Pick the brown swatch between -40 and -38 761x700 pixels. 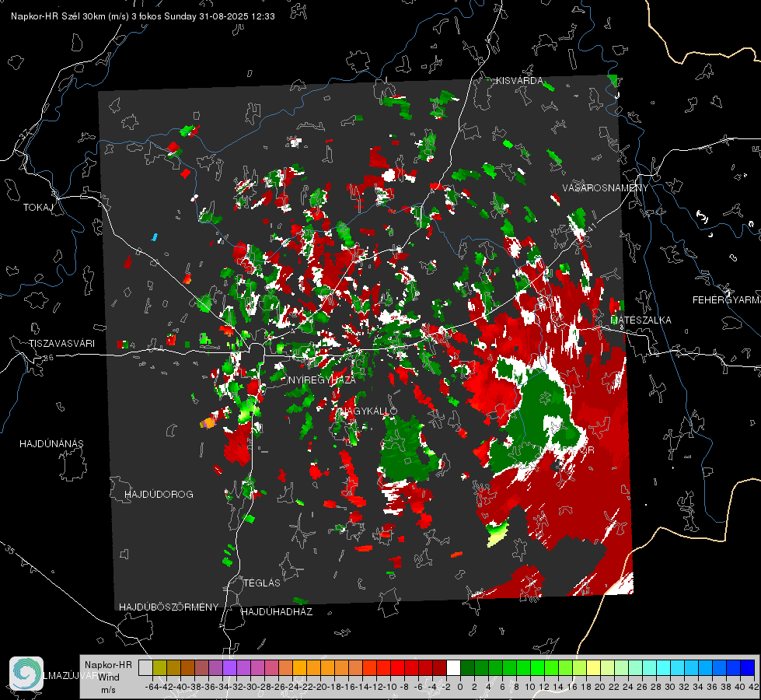click(x=187, y=668)
